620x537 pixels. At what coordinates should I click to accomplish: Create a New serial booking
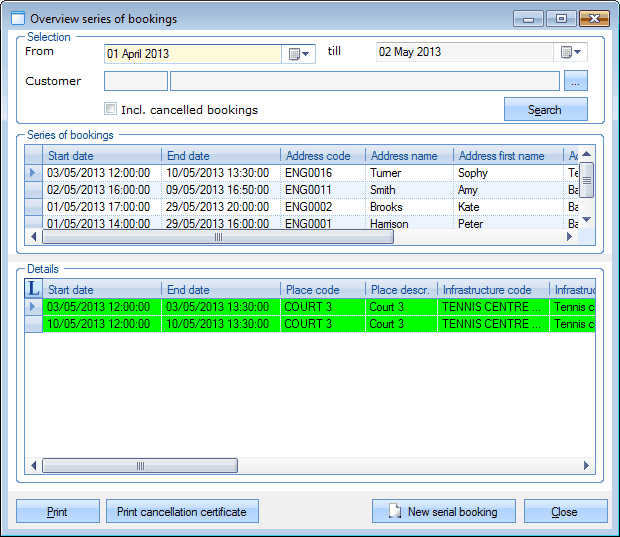444,511
